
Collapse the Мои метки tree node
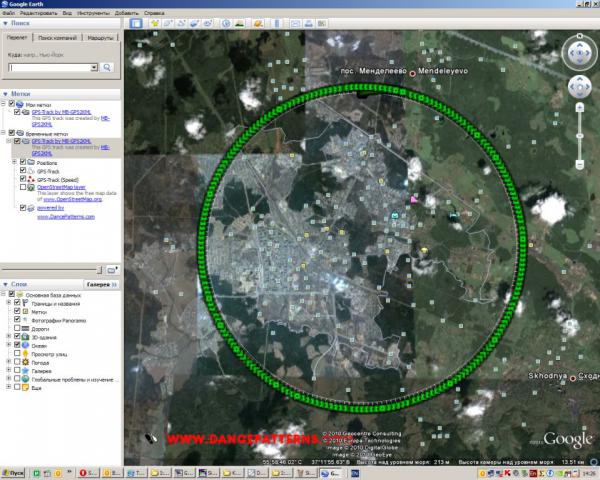[x=3, y=104]
